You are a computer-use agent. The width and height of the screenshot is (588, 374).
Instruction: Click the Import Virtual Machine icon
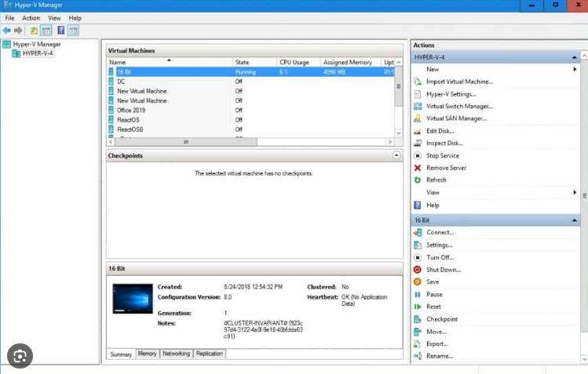(x=418, y=82)
